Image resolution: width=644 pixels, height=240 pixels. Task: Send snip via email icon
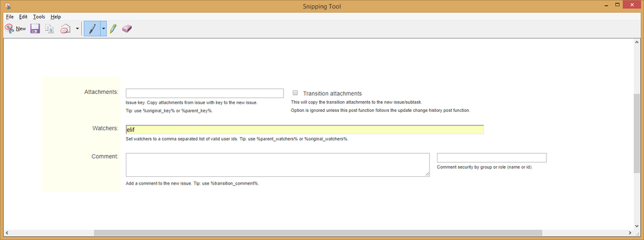[65, 29]
